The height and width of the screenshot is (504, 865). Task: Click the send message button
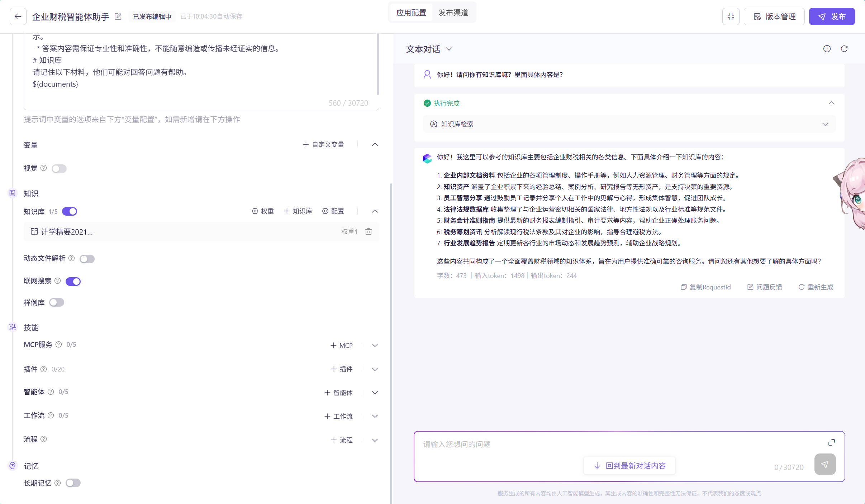(824, 464)
